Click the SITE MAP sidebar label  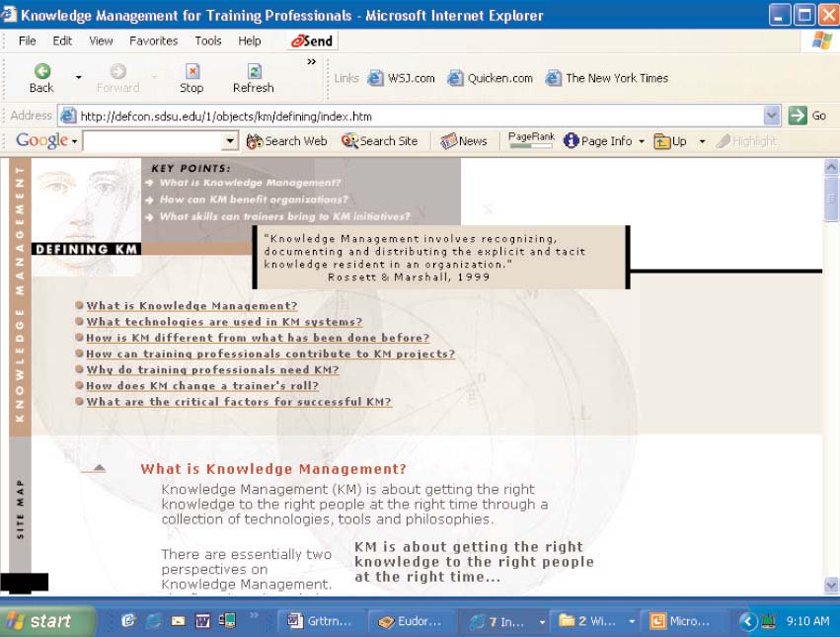point(20,509)
